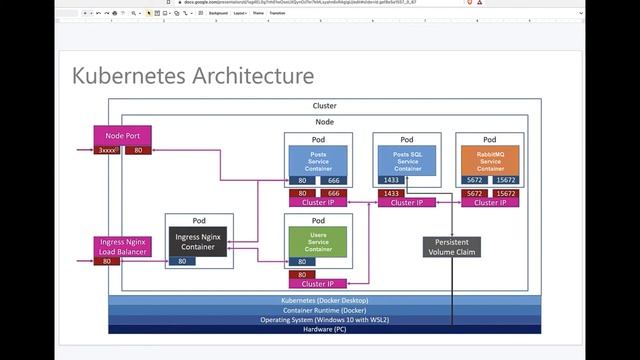Open the Line type dropdown arrow
Image resolution: width=640 pixels, height=360 pixels.
click(192, 13)
